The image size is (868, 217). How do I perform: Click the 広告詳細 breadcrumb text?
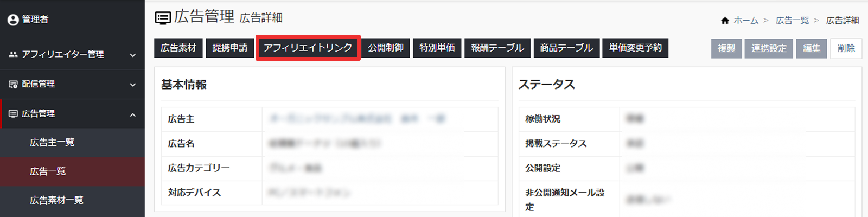(843, 21)
